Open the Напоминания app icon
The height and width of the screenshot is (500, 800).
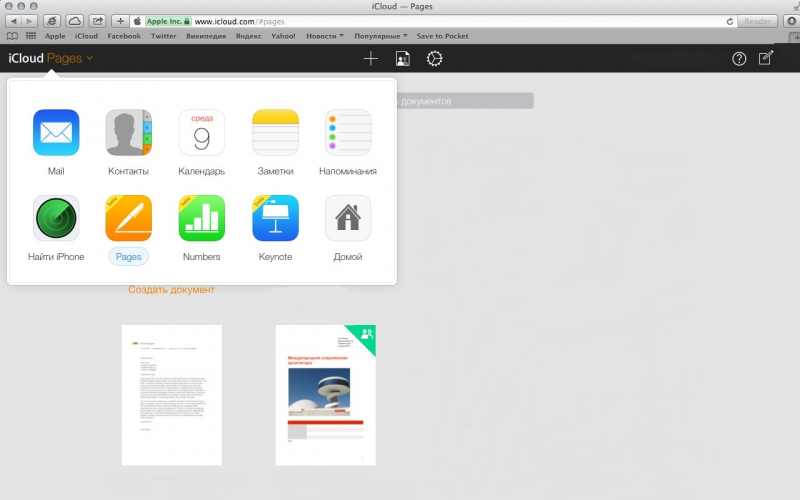[348, 132]
